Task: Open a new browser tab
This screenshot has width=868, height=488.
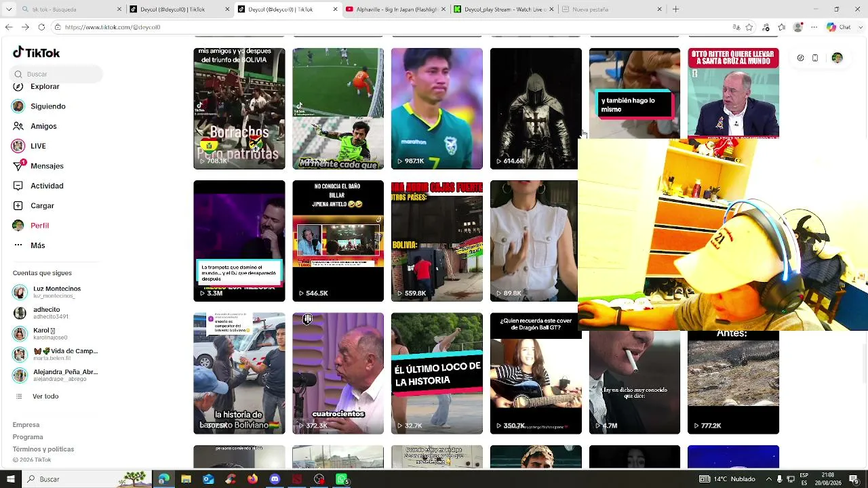Action: coord(675,9)
